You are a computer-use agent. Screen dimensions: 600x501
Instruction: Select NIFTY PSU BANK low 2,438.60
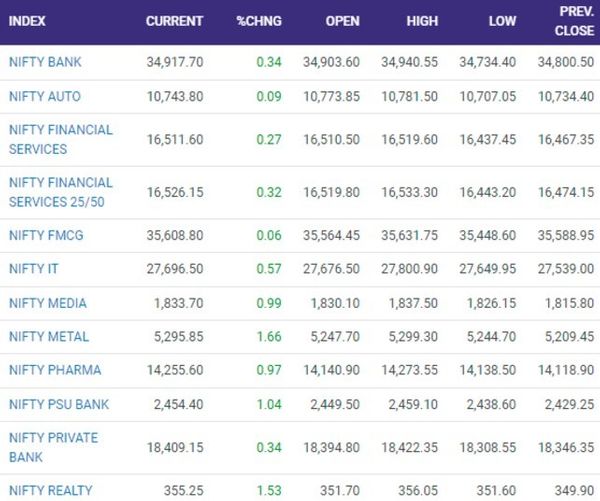coord(491,404)
